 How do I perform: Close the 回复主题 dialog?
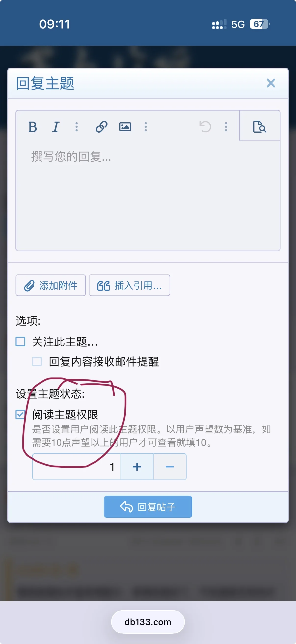click(x=271, y=83)
